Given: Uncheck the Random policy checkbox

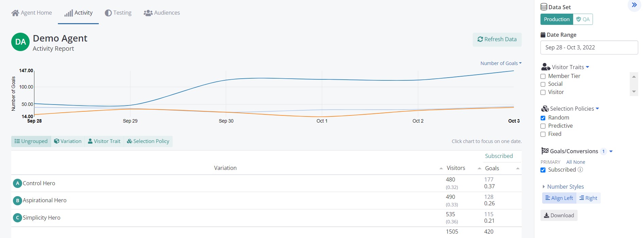Looking at the screenshot, I should 543,118.
